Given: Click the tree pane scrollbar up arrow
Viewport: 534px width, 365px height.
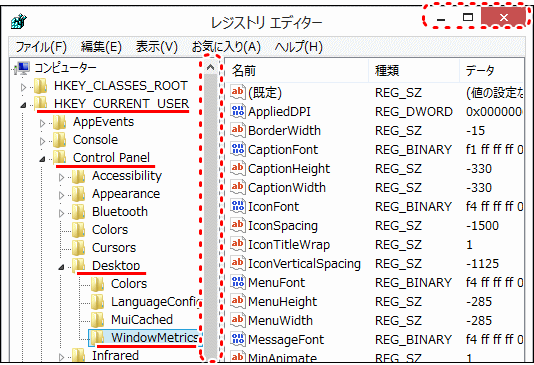Looking at the screenshot, I should coord(210,67).
